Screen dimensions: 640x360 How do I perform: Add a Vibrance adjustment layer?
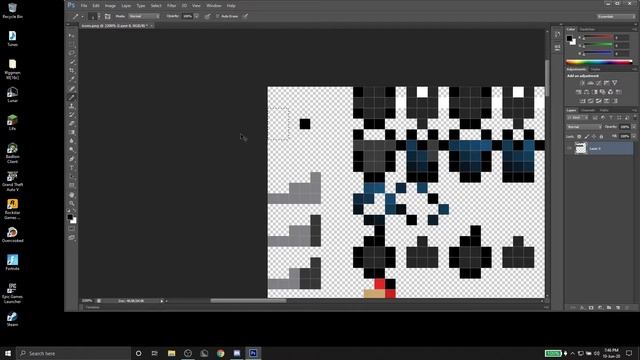[x=614, y=83]
